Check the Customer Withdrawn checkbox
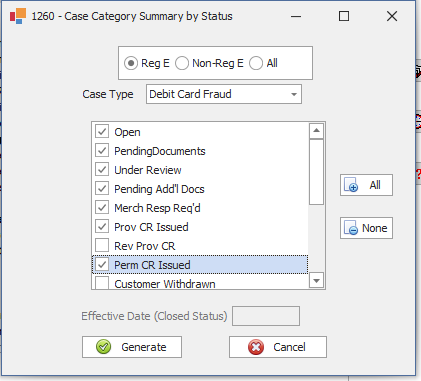 coord(102,283)
